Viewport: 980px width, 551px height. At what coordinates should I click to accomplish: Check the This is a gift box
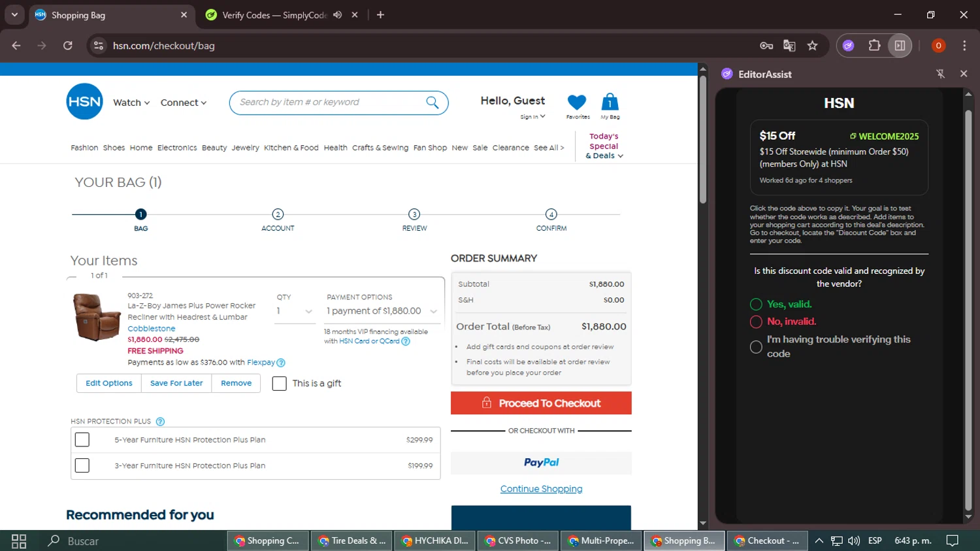[x=280, y=383]
